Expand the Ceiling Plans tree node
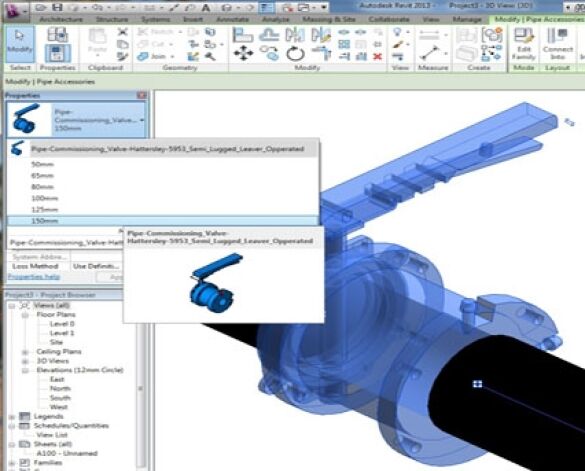This screenshot has width=585, height=471. pyautogui.click(x=25, y=352)
